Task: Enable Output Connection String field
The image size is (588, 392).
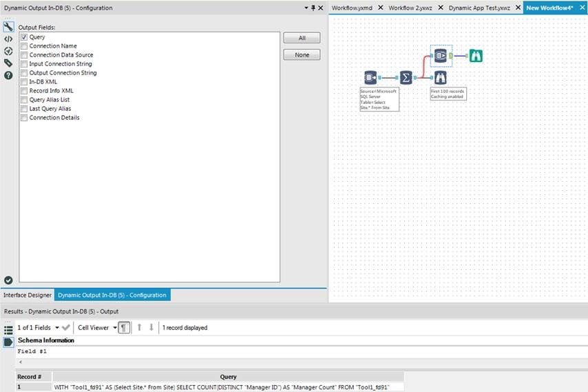Action: point(24,73)
